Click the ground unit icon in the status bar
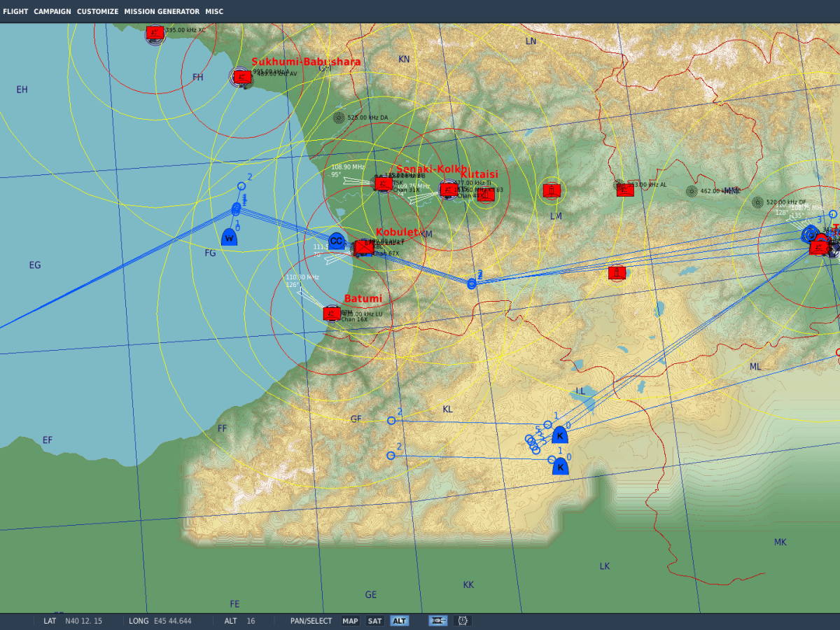The width and height of the screenshot is (840, 630). tap(437, 620)
